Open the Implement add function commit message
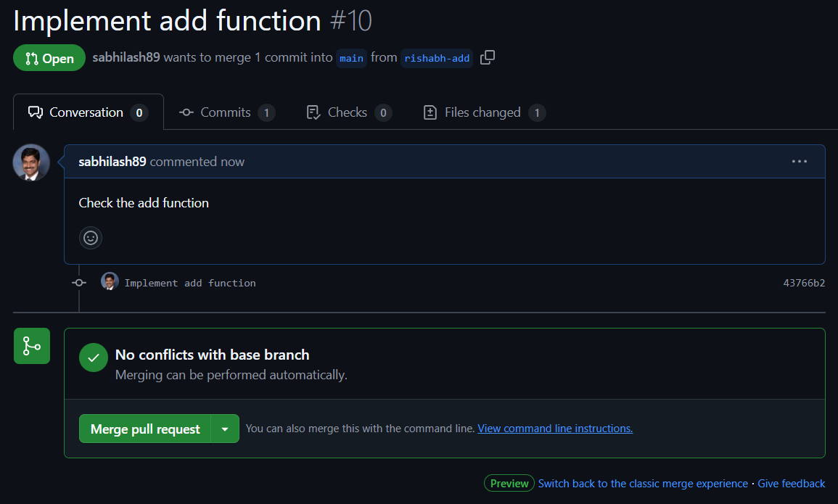838x504 pixels. tap(190, 283)
